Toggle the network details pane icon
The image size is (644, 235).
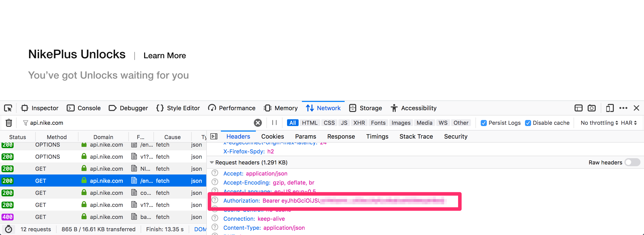tap(214, 136)
